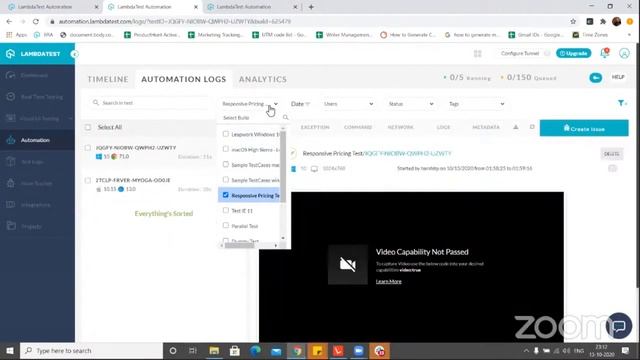Open the notifications bell
The height and width of the screenshot is (360, 640).
[x=604, y=53]
